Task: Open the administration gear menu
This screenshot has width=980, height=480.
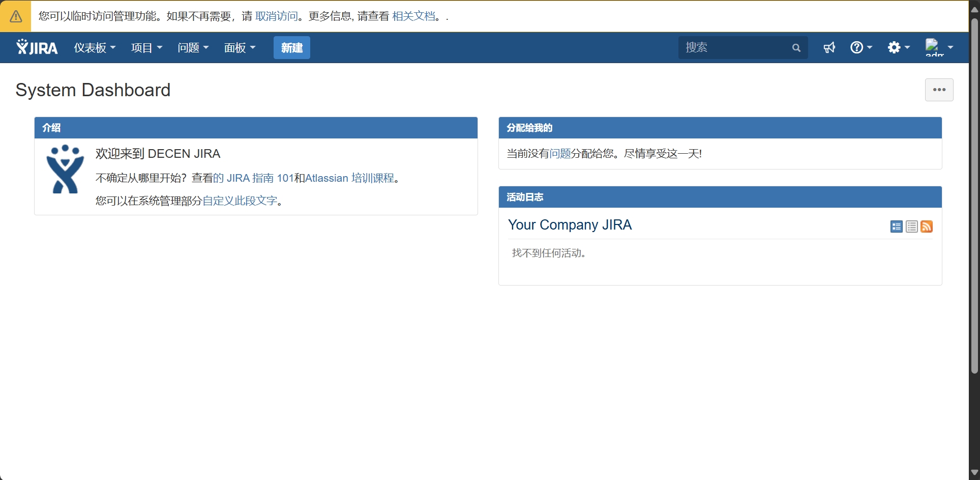Action: (899, 47)
